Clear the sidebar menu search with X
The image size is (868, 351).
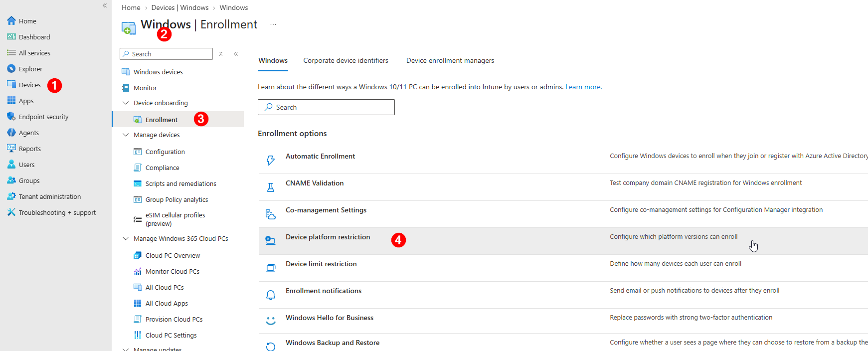tap(221, 54)
